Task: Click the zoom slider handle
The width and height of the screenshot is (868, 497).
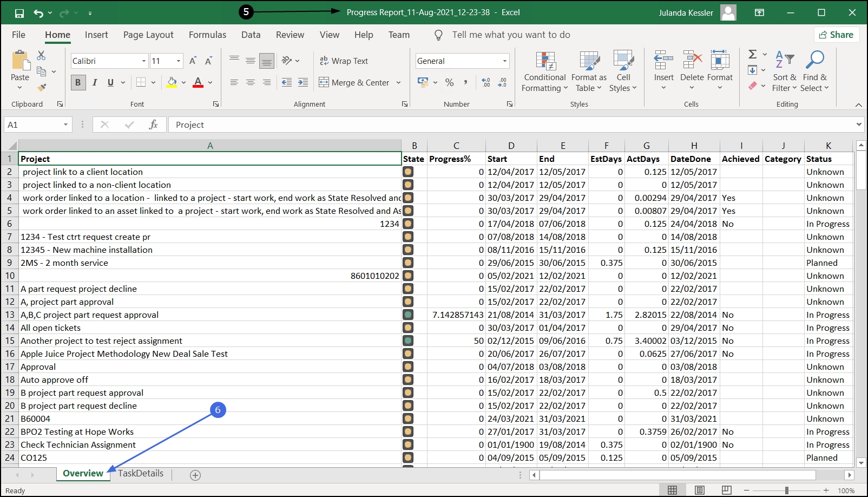Action: pos(786,491)
